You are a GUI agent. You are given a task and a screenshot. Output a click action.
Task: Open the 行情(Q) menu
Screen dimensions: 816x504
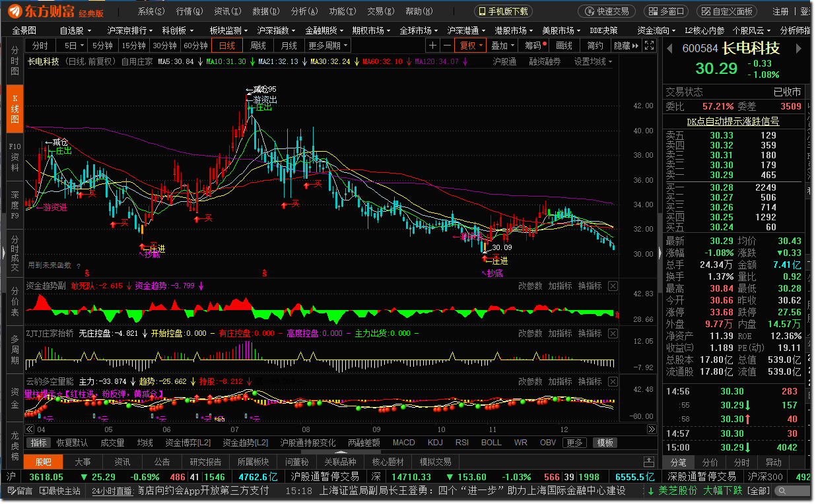tap(189, 11)
